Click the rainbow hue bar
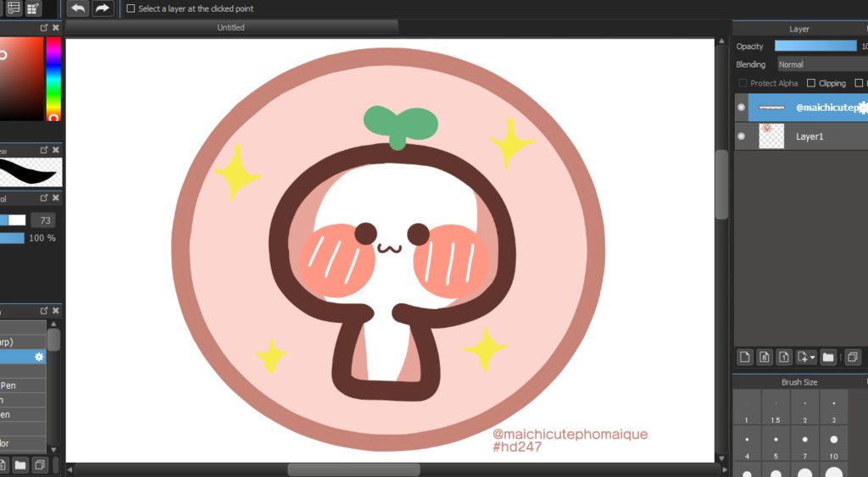 [x=53, y=78]
